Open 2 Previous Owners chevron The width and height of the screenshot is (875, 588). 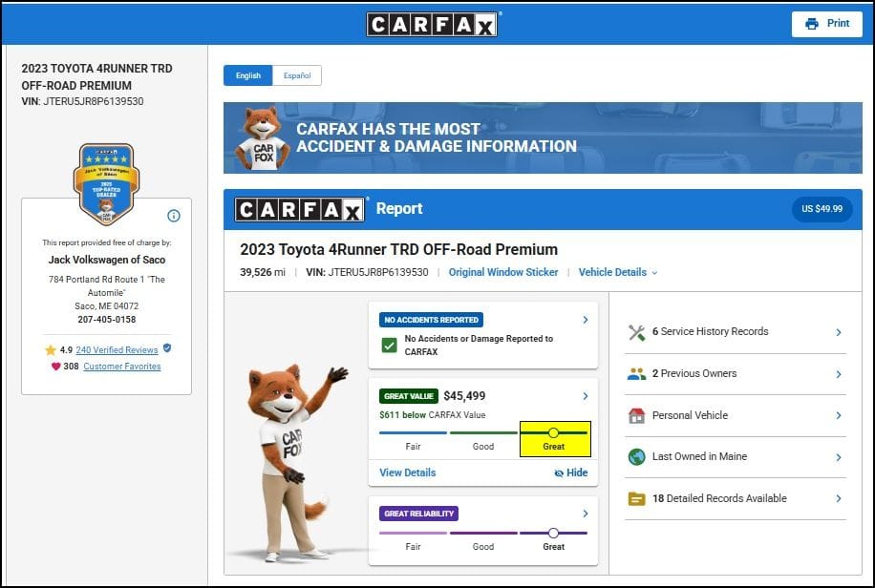[x=838, y=374]
